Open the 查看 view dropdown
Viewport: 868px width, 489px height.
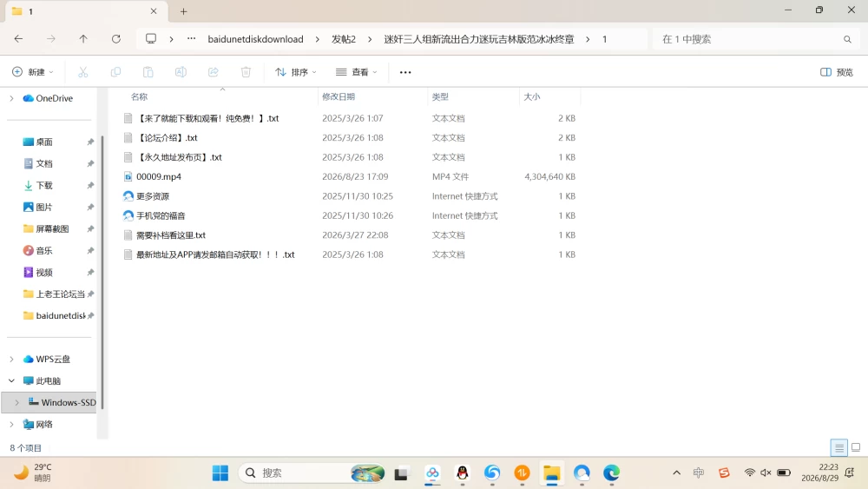[357, 72]
